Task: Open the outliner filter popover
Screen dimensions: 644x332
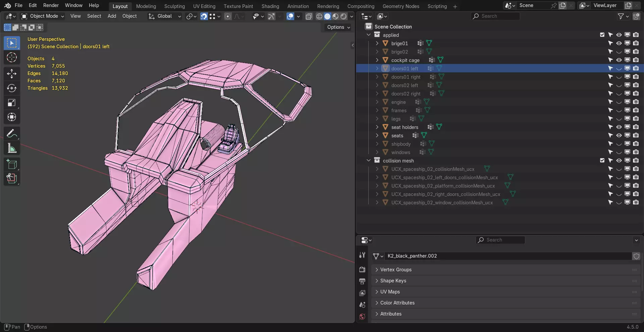Action: point(623,16)
